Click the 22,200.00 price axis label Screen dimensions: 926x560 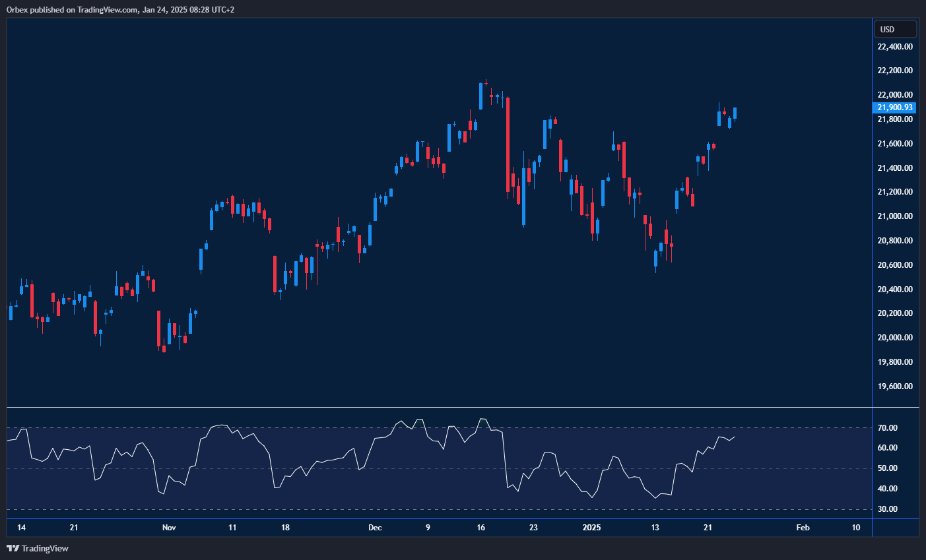click(895, 71)
